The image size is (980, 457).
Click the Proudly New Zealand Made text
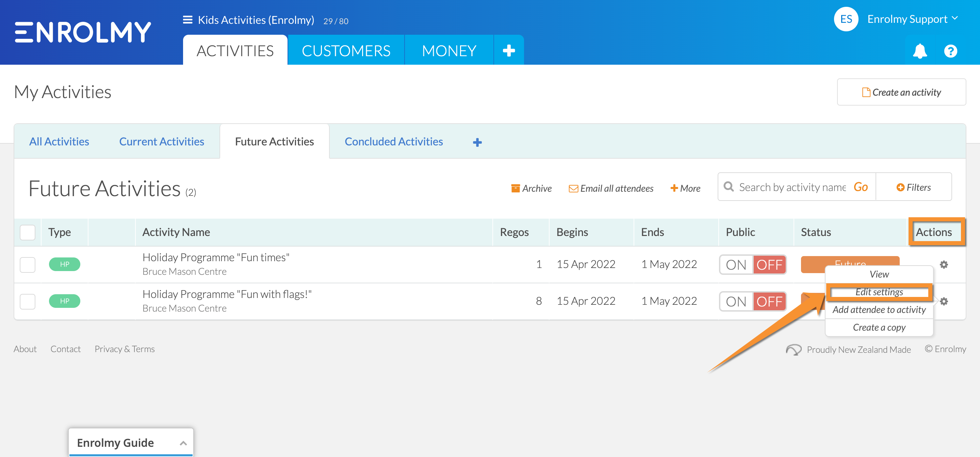tap(859, 349)
